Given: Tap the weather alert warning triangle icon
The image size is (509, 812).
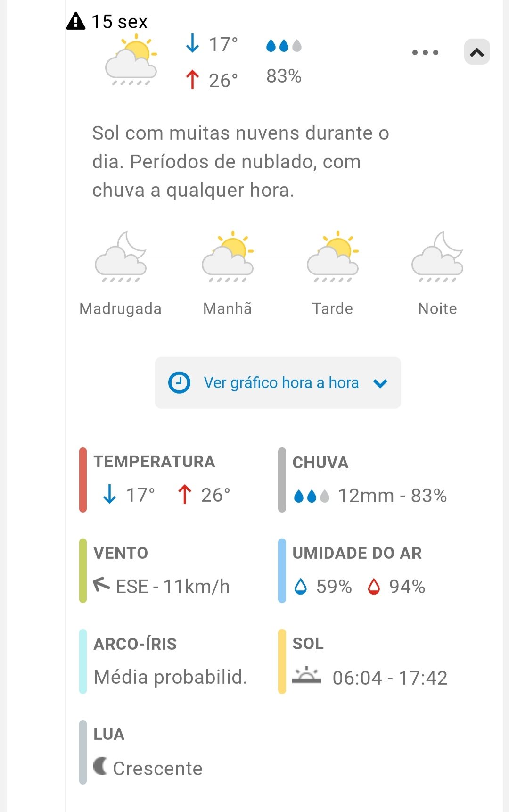Looking at the screenshot, I should [x=76, y=21].
